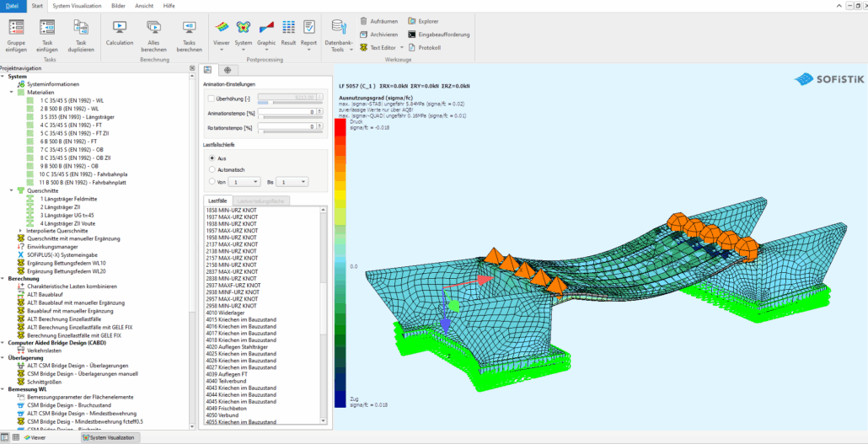Click the status bar grid layout icon
Viewport: 868px width, 444px height.
pos(15,437)
